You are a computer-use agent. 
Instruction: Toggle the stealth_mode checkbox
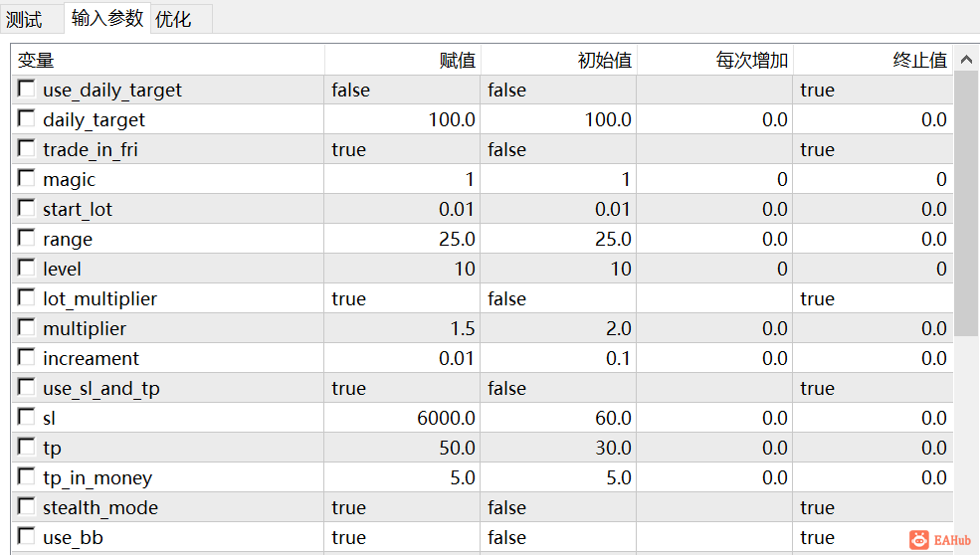pyautogui.click(x=26, y=506)
